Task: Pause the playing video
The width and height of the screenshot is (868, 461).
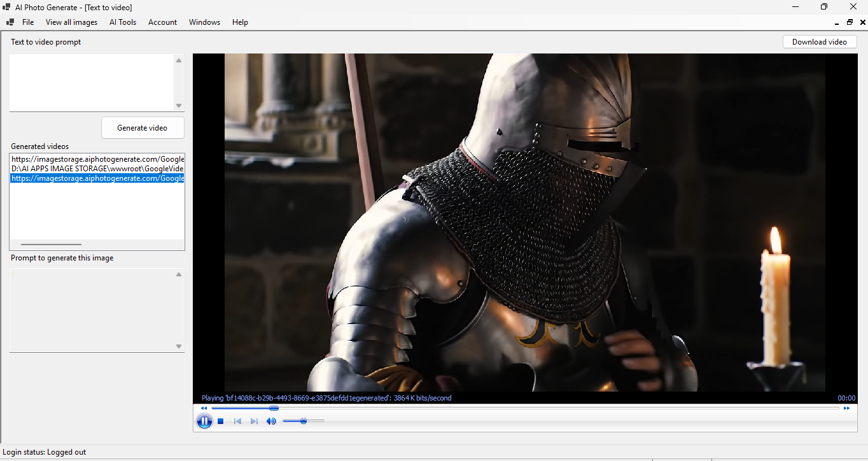Action: tap(204, 421)
